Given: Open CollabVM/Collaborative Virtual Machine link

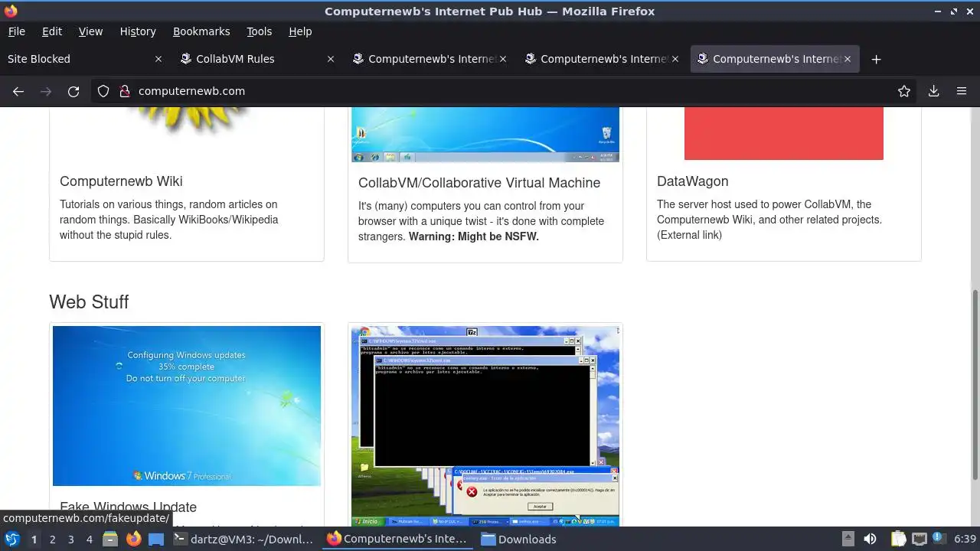Looking at the screenshot, I should 479,183.
